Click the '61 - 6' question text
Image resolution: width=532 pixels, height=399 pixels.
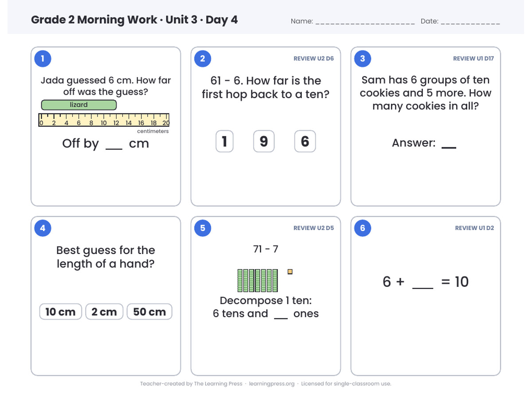tap(266, 87)
